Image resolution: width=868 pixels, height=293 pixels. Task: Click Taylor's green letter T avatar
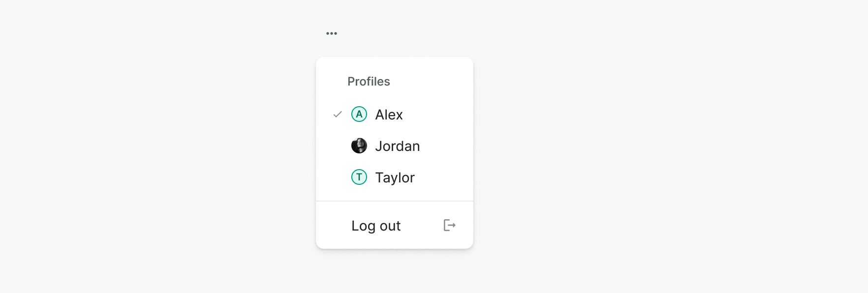(x=359, y=177)
